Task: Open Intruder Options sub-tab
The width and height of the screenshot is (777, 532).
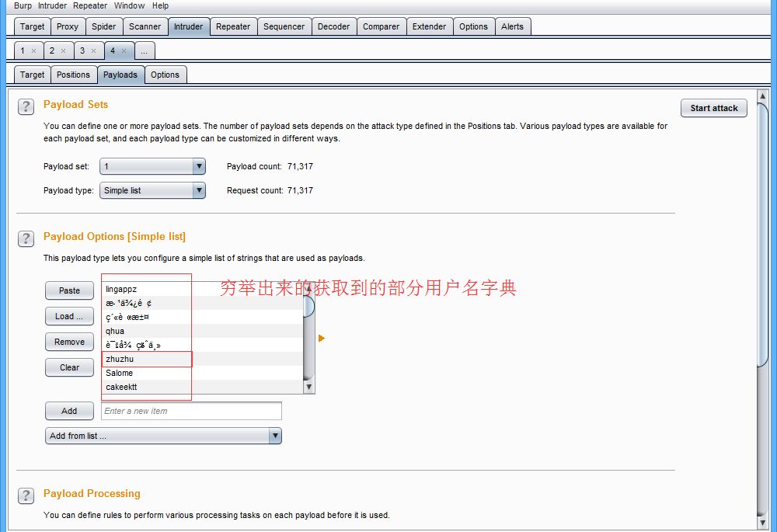Action: (165, 75)
